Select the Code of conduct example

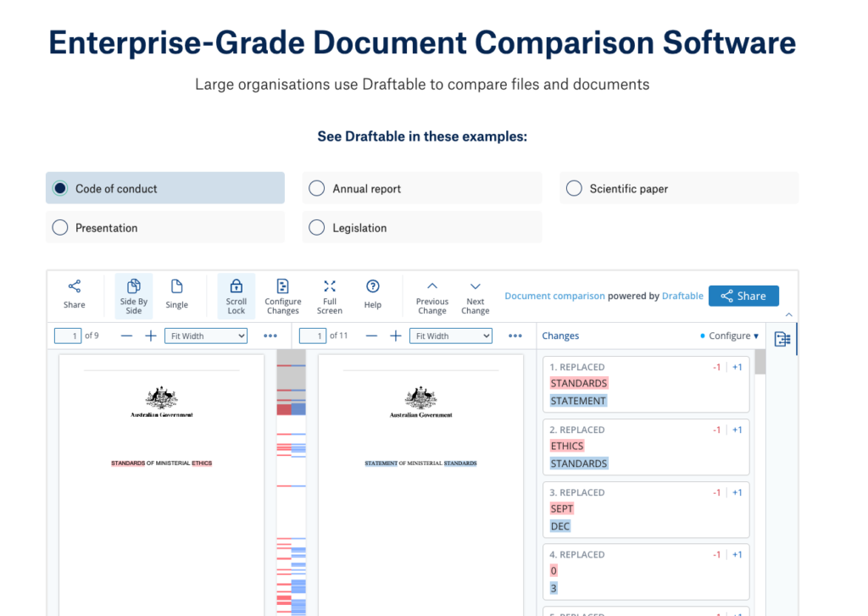click(165, 188)
